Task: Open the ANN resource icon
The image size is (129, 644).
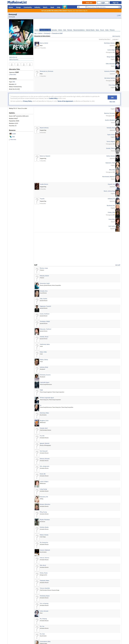Action: coord(11,137)
